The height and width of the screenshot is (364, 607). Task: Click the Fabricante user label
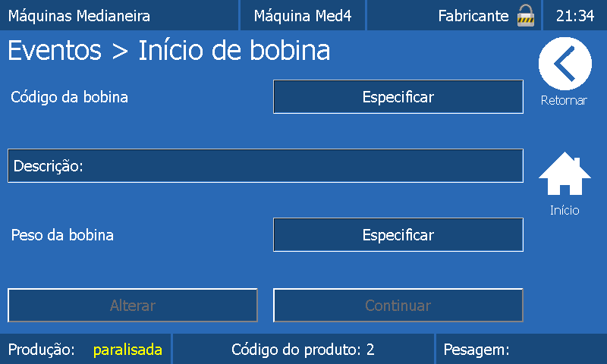tap(473, 15)
